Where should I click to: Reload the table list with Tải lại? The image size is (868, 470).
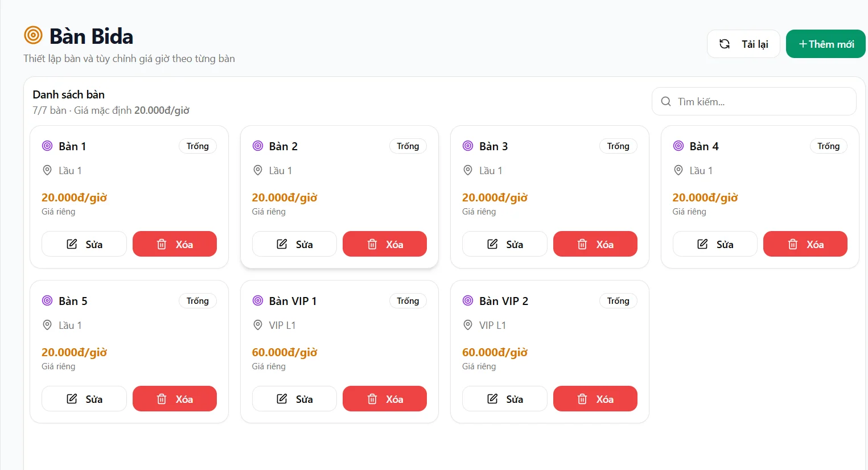(743, 44)
